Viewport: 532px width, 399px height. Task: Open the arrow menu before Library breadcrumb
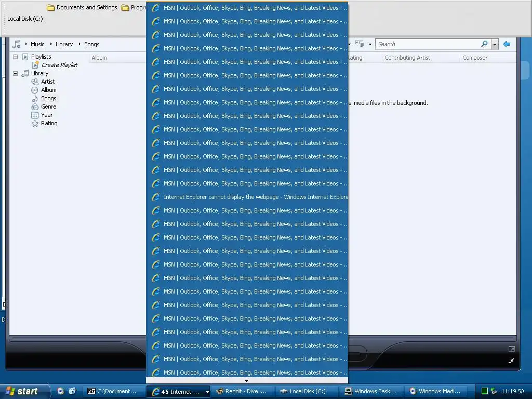point(51,44)
